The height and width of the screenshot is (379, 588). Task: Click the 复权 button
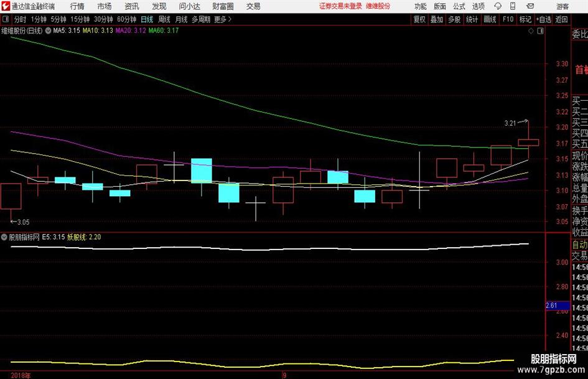[x=419, y=19]
